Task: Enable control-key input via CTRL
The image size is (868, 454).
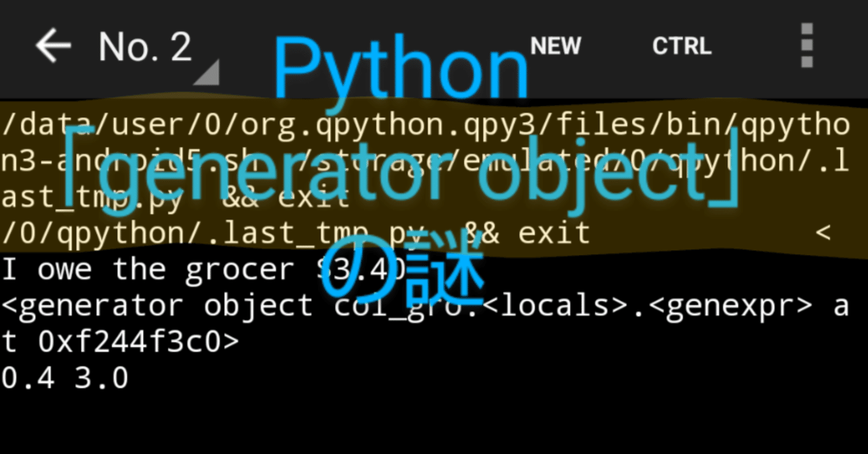Action: pos(682,46)
